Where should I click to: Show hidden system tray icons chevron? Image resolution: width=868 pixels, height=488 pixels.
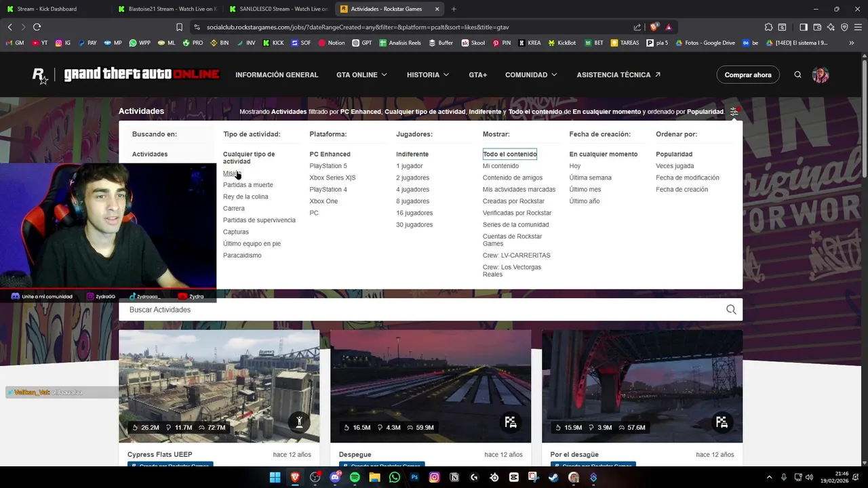click(769, 477)
